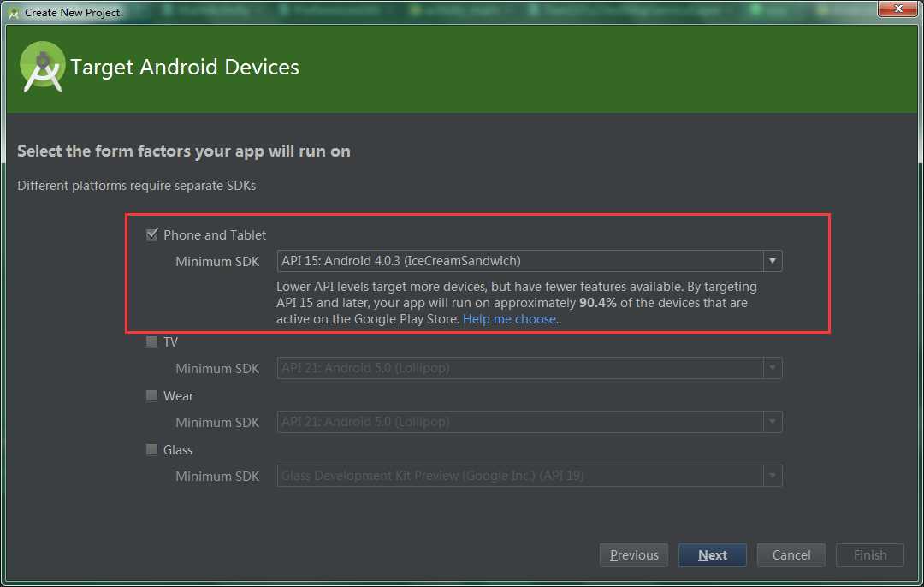Enable the TV form factor checkbox
This screenshot has height=587, width=924.
152,341
